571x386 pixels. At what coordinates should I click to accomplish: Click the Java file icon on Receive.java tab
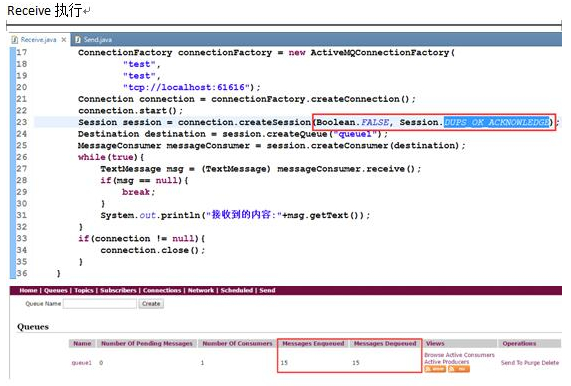click(x=15, y=40)
